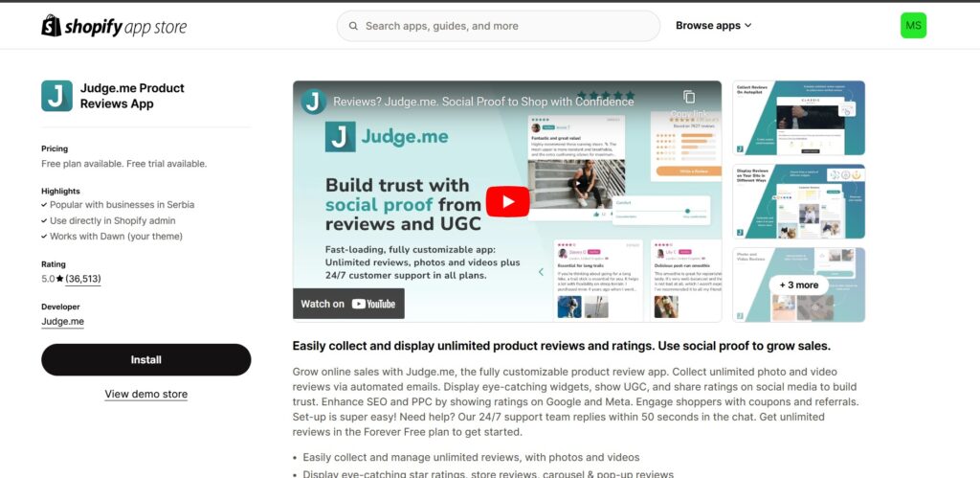Viewport: 980px width, 478px height.
Task: Click the Judge.me app logo in sidebar
Action: pos(56,96)
